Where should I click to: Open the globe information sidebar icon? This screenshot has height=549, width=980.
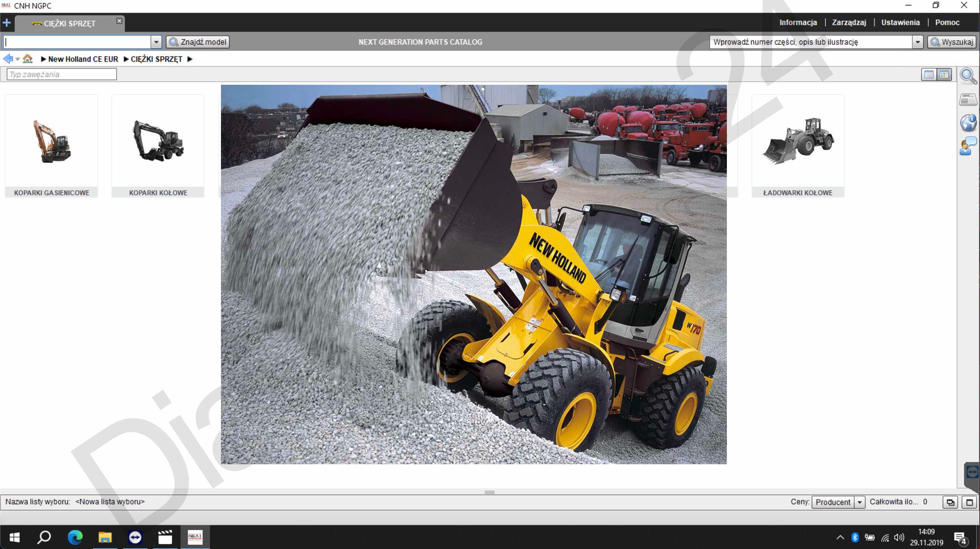coord(968,122)
